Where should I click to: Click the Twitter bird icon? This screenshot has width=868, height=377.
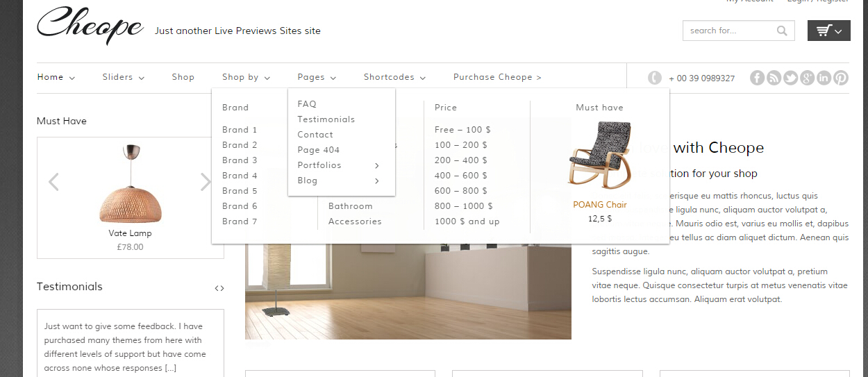(790, 78)
